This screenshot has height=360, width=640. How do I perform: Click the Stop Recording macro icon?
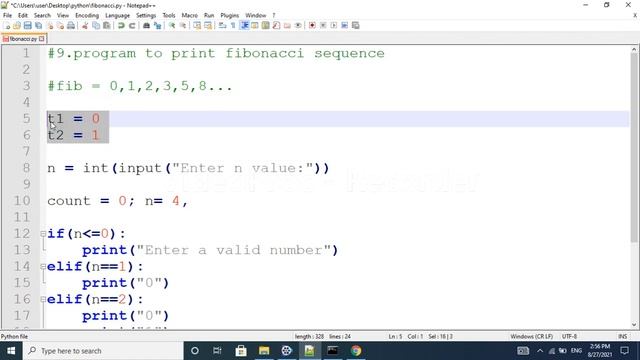[323, 25]
